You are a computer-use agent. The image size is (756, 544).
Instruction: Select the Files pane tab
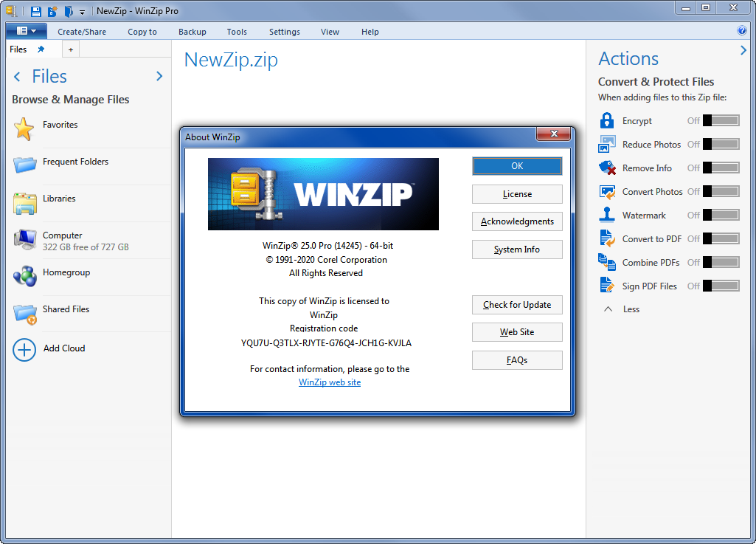coord(18,49)
